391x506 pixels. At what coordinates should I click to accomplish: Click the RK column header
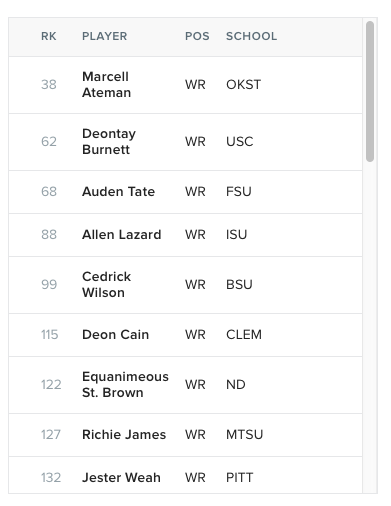[49, 36]
